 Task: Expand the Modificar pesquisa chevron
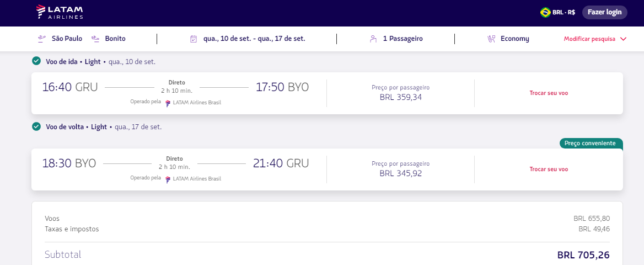624,39
